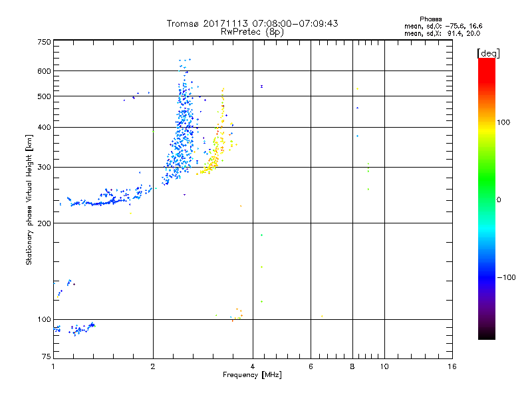The height and width of the screenshot is (399, 532).
Task: Click the colorbar at the '0' green level
Action: click(487, 199)
